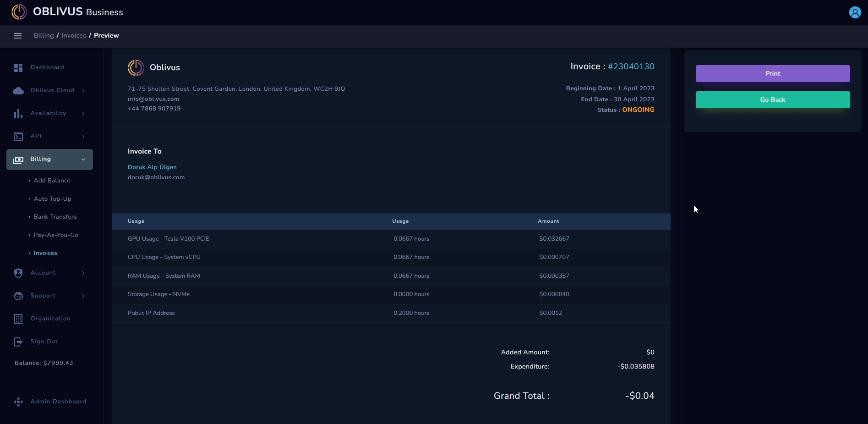Toggle the hamburger menu icon
This screenshot has height=424, width=868.
tap(18, 36)
